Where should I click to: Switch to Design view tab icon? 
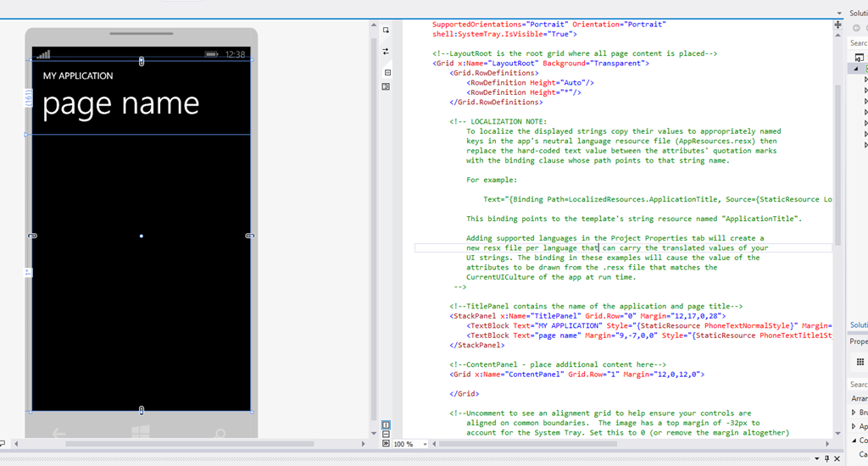pos(386,87)
